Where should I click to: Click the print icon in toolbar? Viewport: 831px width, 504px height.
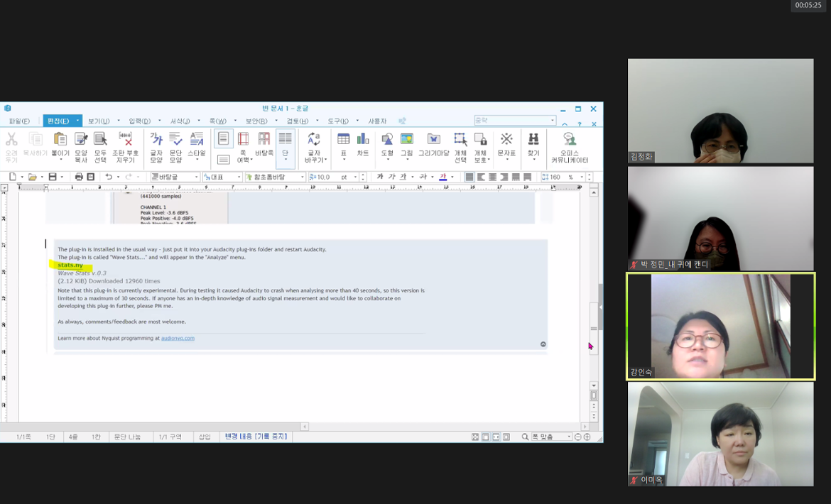79,177
